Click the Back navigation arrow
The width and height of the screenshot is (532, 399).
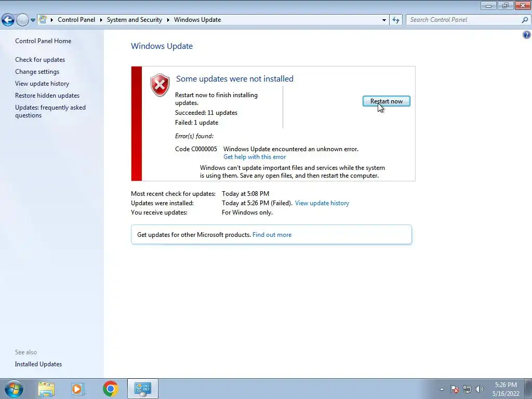8,20
